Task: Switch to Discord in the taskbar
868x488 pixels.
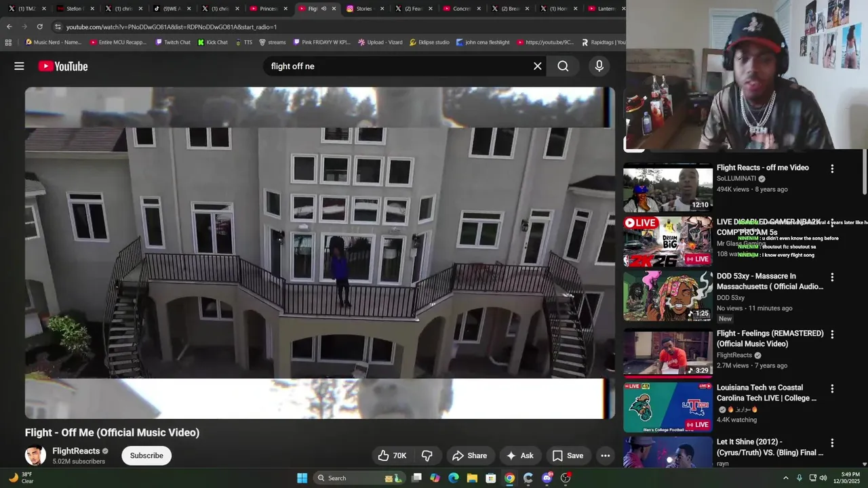Action: 547,478
